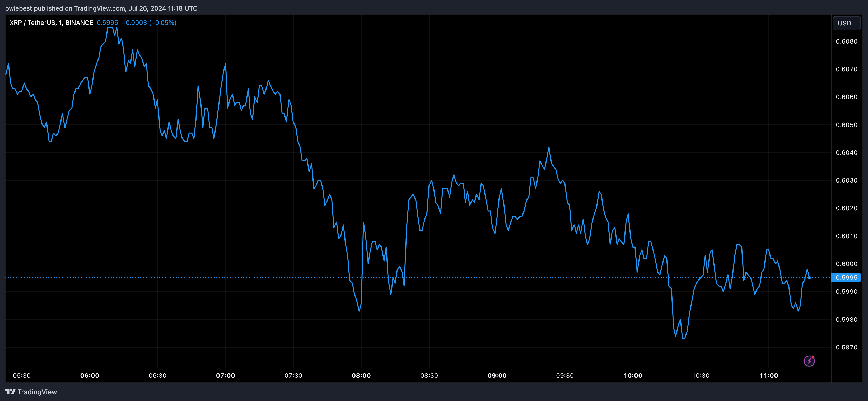
Task: Click the 0.6060 price axis label
Action: click(846, 97)
